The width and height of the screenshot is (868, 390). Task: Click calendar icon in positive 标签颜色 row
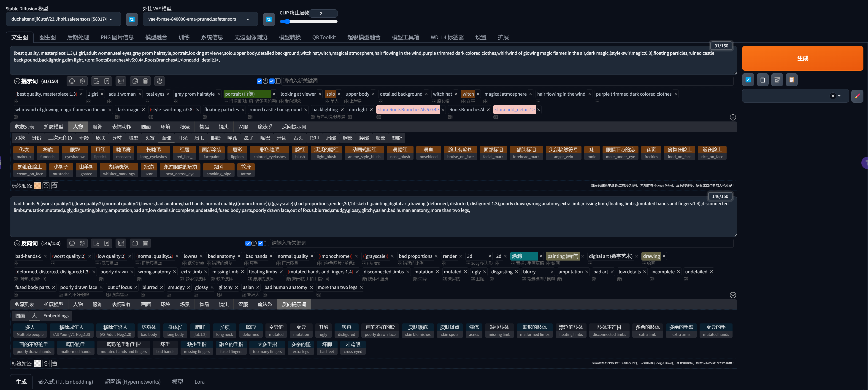pyautogui.click(x=55, y=186)
